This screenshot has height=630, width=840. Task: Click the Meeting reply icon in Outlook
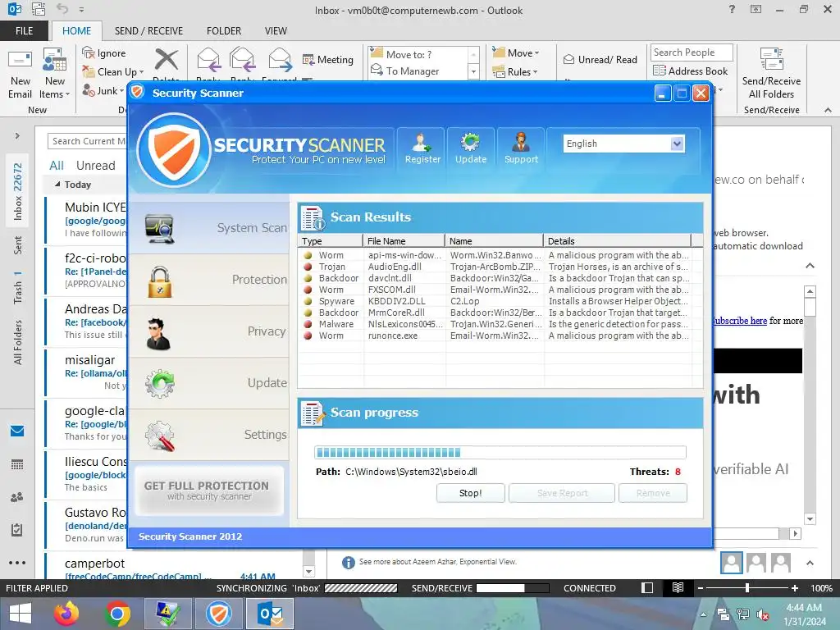pyautogui.click(x=328, y=59)
